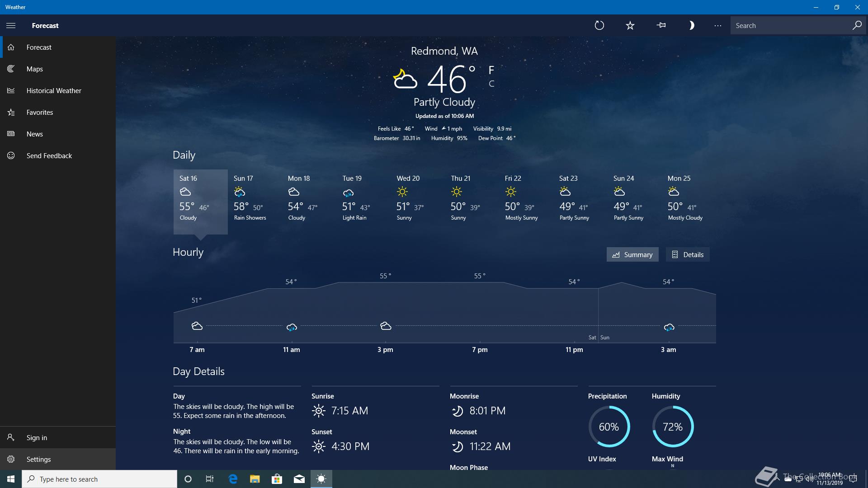The image size is (868, 488).
Task: Launch Microsoft Edge from taskbar
Action: (233, 479)
